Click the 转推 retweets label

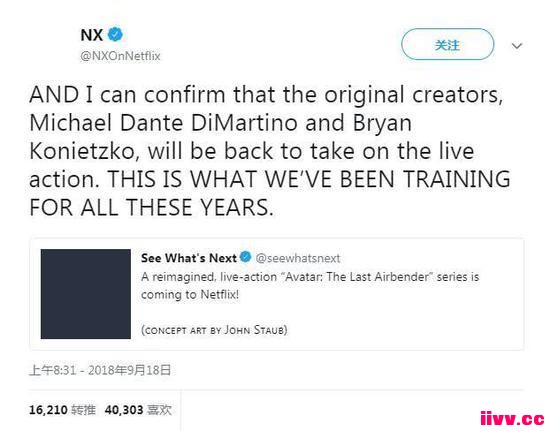coord(83,410)
